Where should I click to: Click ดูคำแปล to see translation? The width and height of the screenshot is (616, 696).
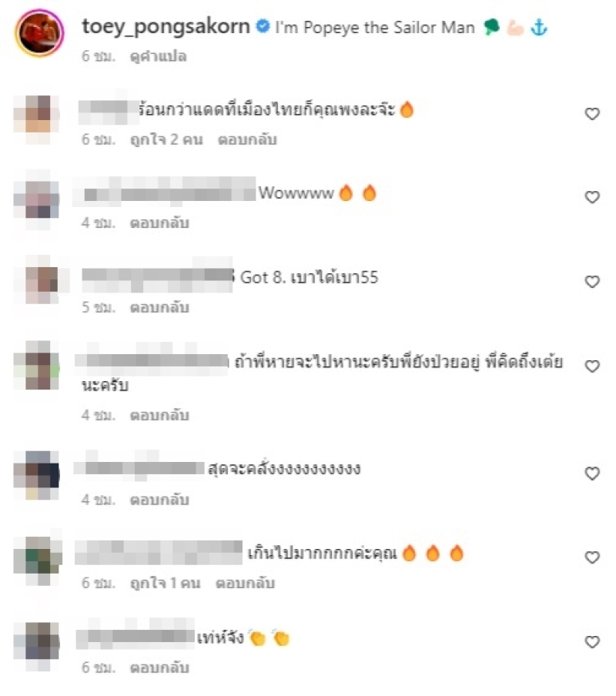pos(158,56)
